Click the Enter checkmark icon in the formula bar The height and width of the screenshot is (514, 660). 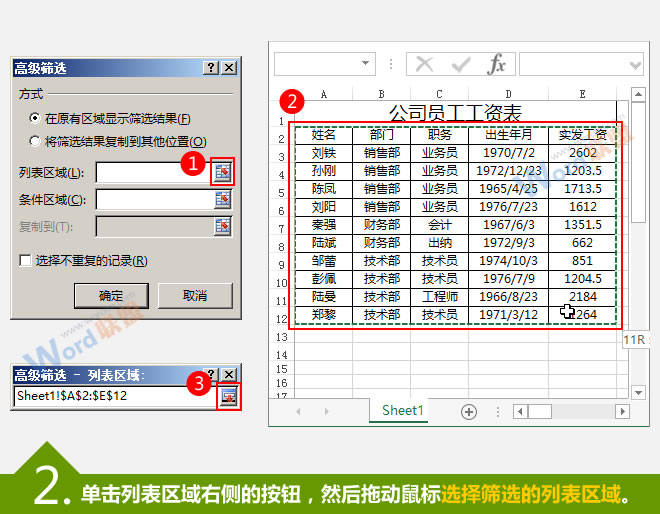point(461,64)
